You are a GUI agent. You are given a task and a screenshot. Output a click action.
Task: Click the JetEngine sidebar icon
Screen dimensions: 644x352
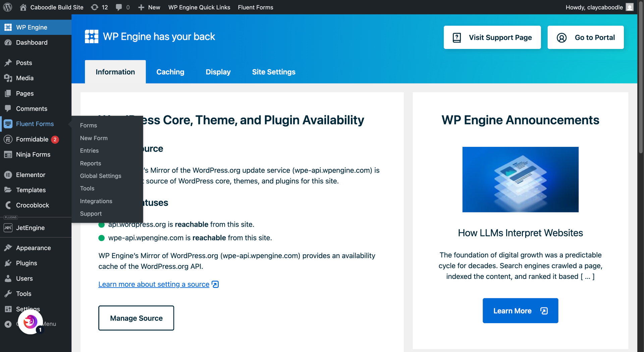(8, 228)
